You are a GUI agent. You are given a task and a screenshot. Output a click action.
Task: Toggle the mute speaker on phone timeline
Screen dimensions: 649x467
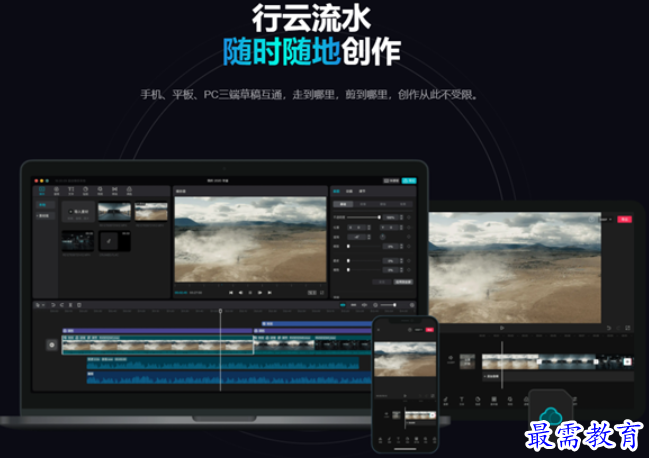(387, 414)
